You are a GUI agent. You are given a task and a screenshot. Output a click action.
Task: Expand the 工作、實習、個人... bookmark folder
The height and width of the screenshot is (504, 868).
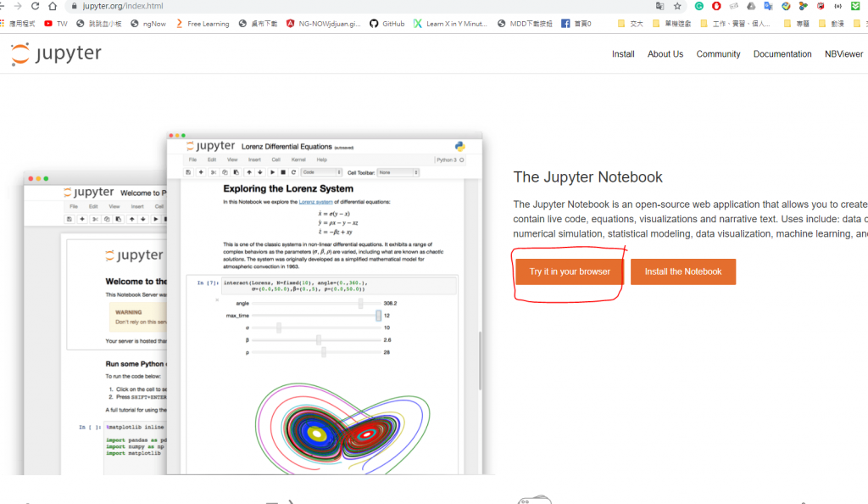735,24
